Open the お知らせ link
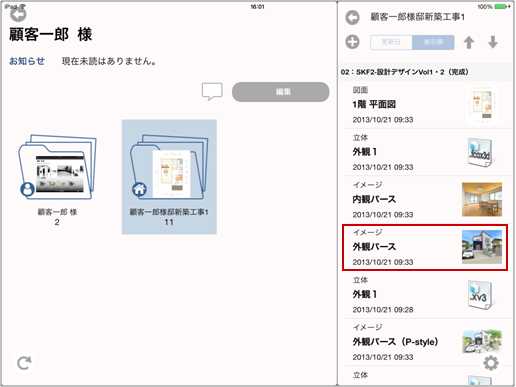This screenshot has width=516, height=387. 27,61
